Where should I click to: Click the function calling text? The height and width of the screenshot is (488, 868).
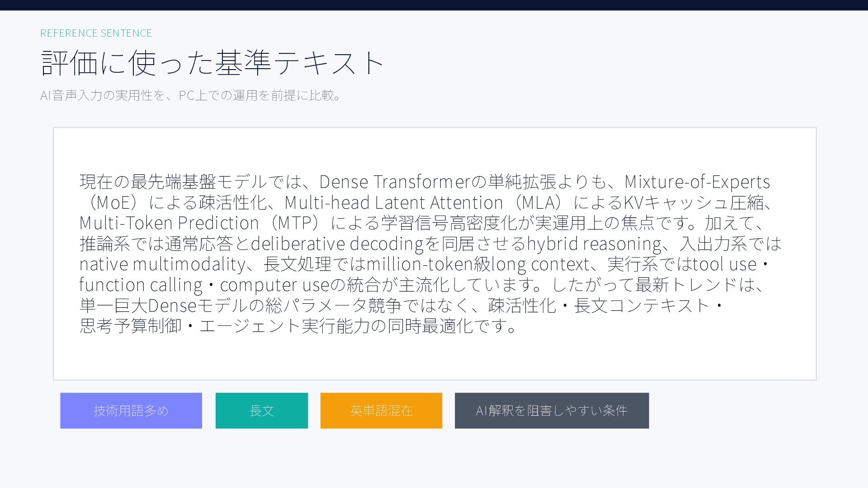tap(140, 285)
